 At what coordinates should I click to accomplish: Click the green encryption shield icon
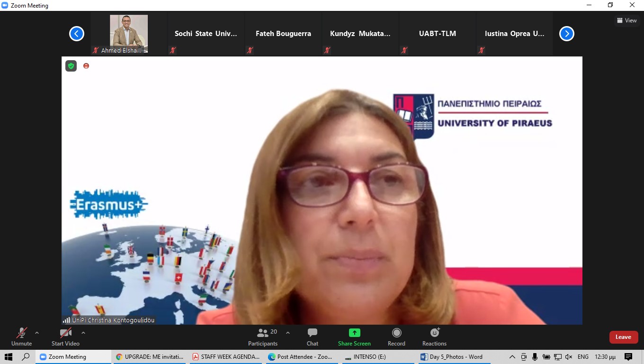pos(71,66)
